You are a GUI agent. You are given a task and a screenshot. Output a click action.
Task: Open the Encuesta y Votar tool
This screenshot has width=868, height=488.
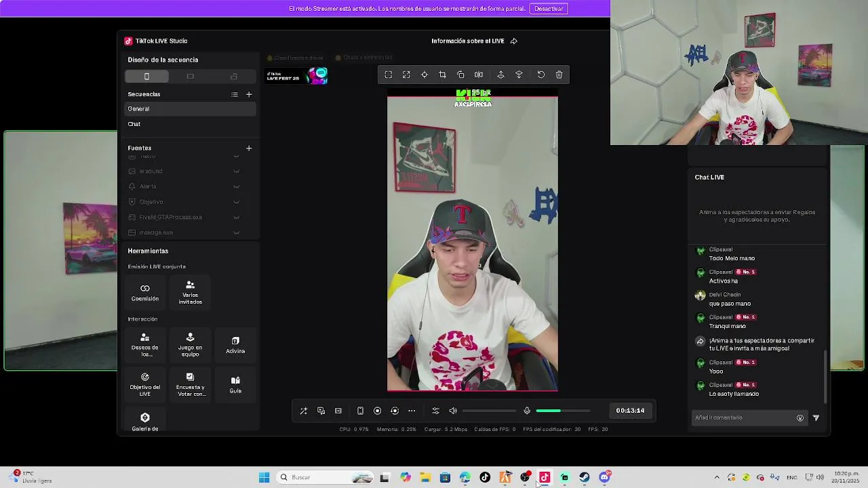[x=190, y=384]
